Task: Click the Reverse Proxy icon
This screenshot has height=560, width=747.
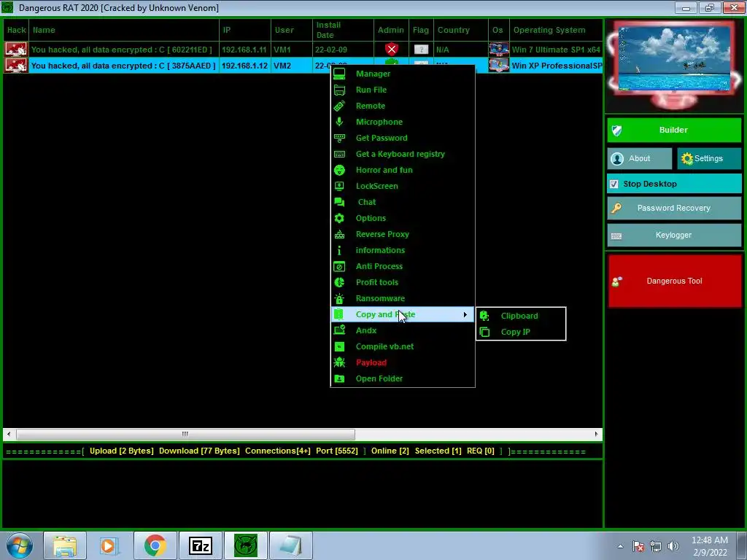Action: point(339,234)
